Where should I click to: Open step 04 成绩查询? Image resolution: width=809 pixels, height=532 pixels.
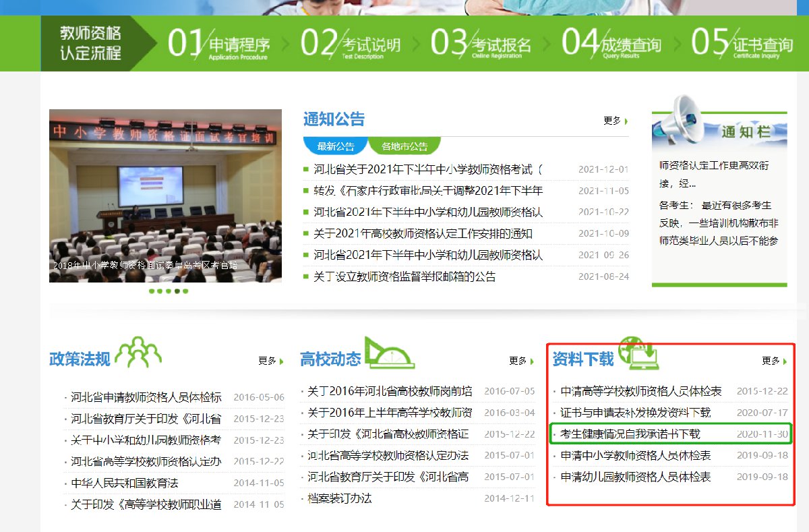point(612,43)
